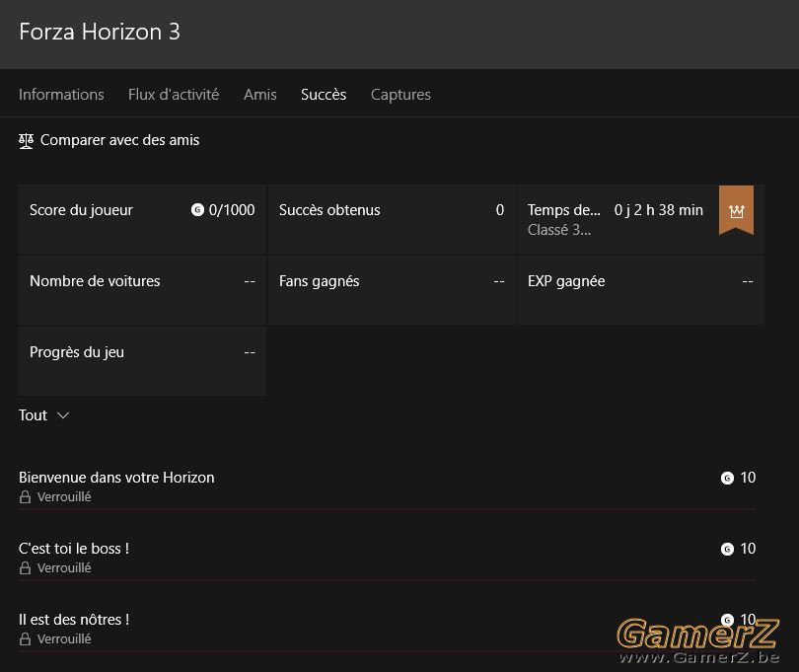The height and width of the screenshot is (672, 799).
Task: Open achievement C'est toi le boss !
Action: click(x=388, y=558)
